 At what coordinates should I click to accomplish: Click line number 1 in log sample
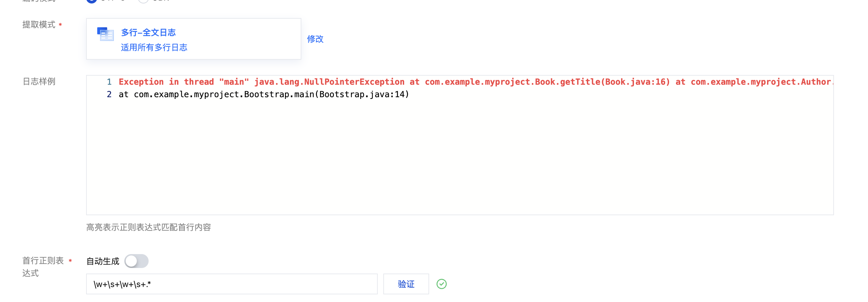pos(109,82)
